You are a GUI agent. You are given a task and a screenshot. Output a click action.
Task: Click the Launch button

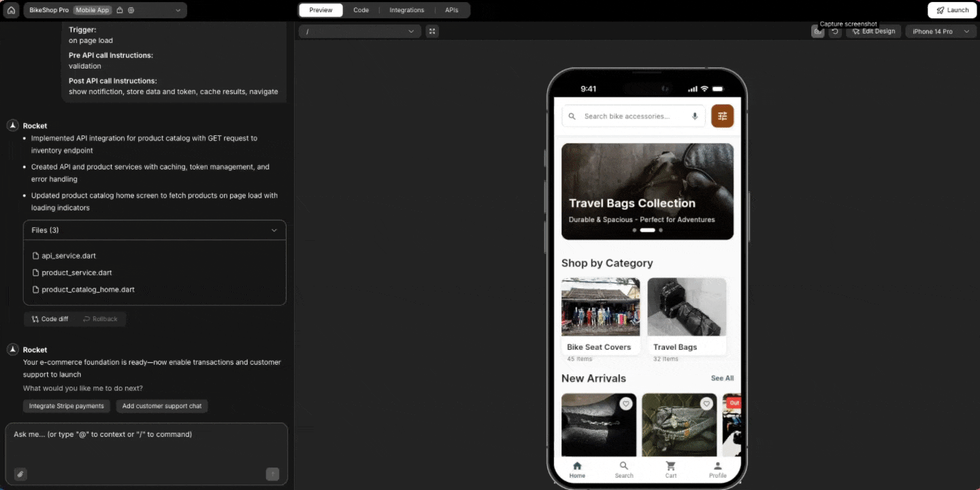click(952, 10)
